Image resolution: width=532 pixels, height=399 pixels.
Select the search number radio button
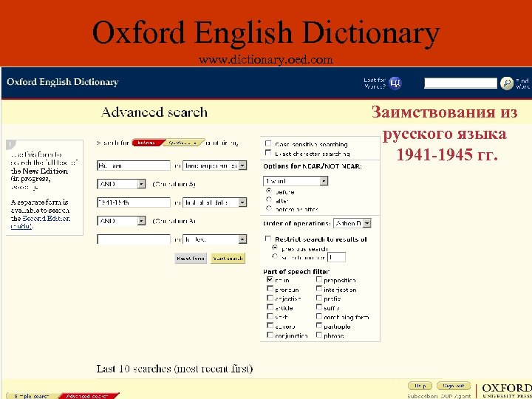(275, 257)
